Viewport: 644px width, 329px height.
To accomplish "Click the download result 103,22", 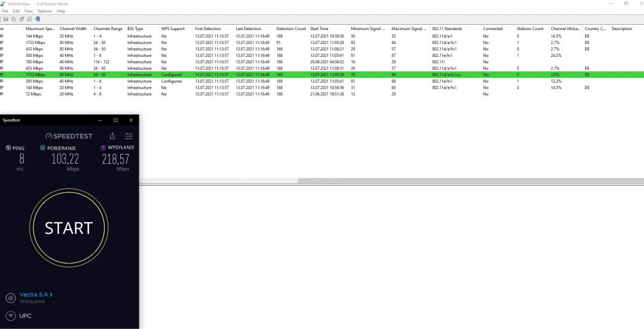I will coord(65,159).
